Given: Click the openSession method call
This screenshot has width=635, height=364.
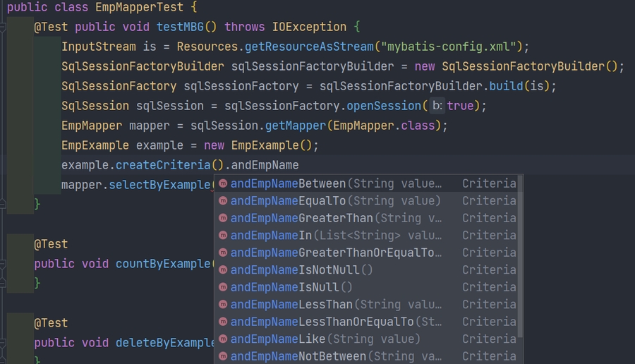Looking at the screenshot, I should [385, 106].
